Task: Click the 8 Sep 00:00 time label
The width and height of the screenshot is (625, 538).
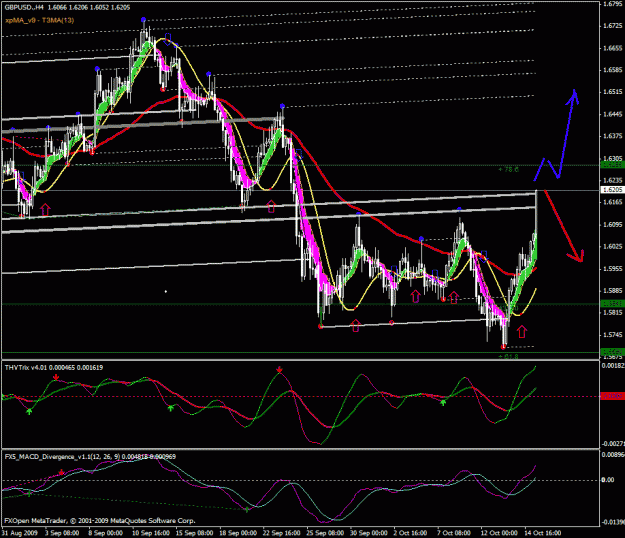Action: point(105,533)
